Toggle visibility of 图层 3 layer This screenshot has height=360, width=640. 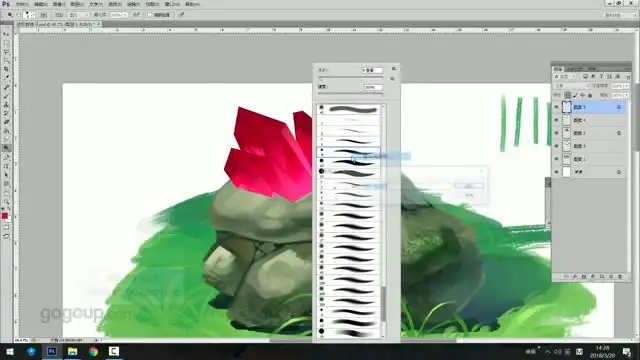(x=556, y=146)
